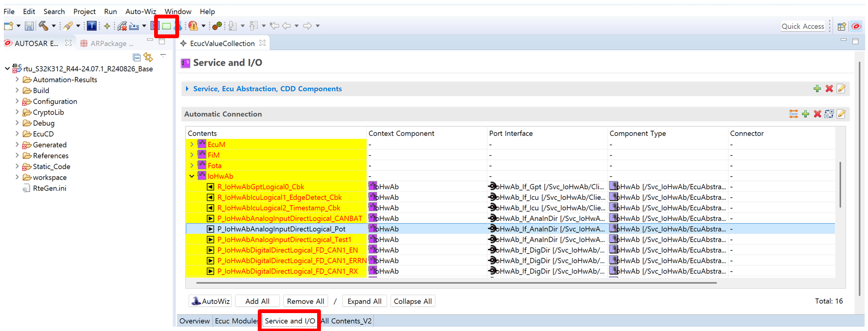Add automatic connection with green plus
Screen dimensions: 868x331
(x=805, y=114)
